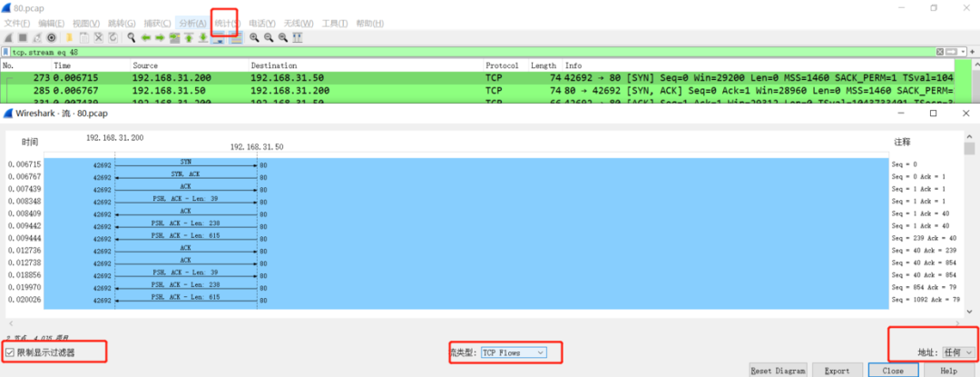Go to the last packet icon

pos(203,37)
